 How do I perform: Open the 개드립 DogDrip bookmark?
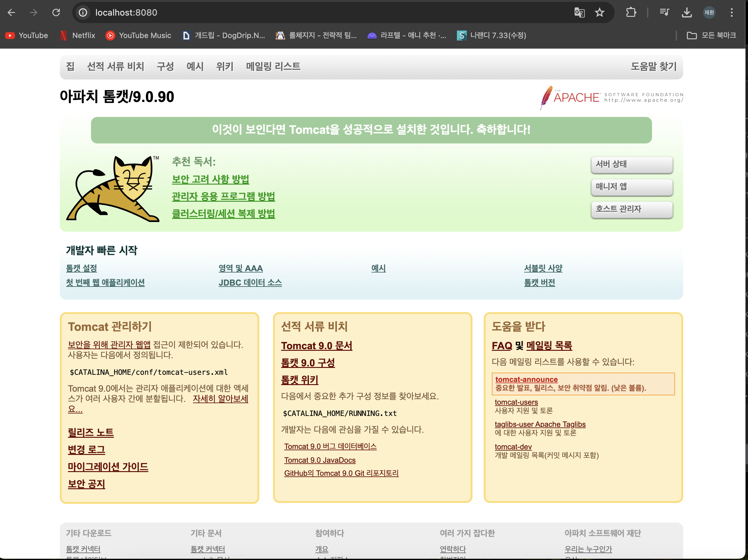tap(223, 35)
